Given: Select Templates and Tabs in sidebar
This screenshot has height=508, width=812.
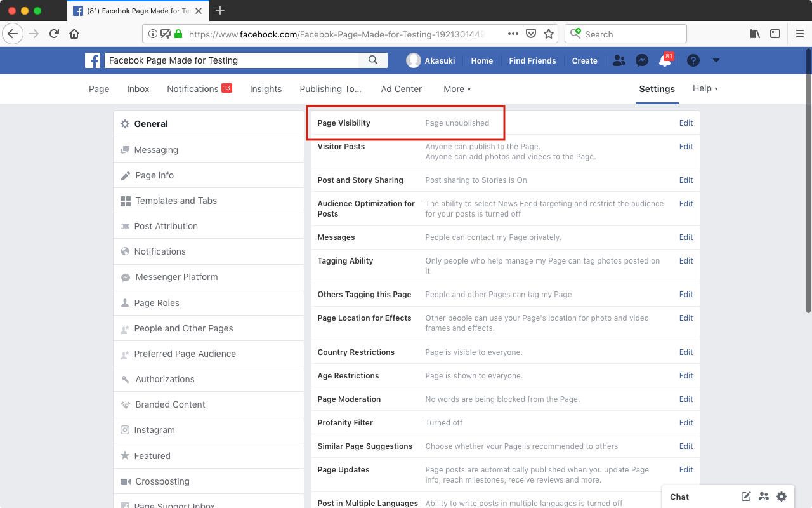Looking at the screenshot, I should (x=209, y=201).
